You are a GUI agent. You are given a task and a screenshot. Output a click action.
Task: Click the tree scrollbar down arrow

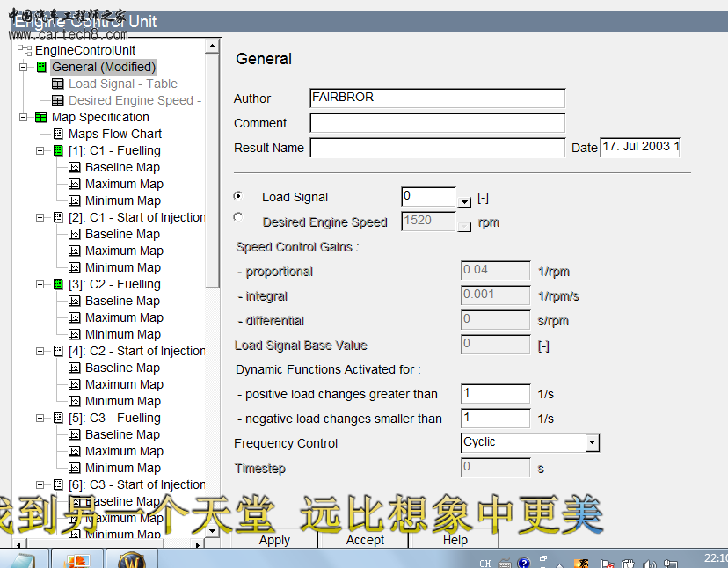pyautogui.click(x=212, y=530)
